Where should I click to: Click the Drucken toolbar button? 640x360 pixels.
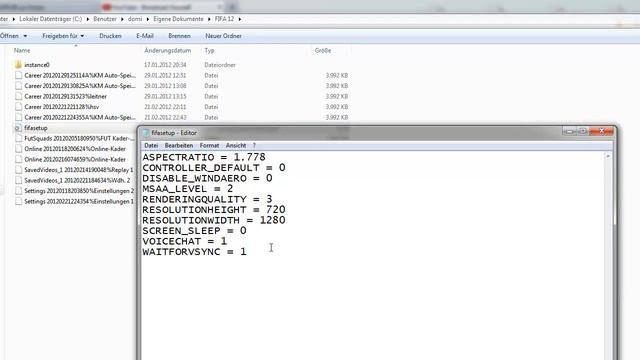coord(110,36)
